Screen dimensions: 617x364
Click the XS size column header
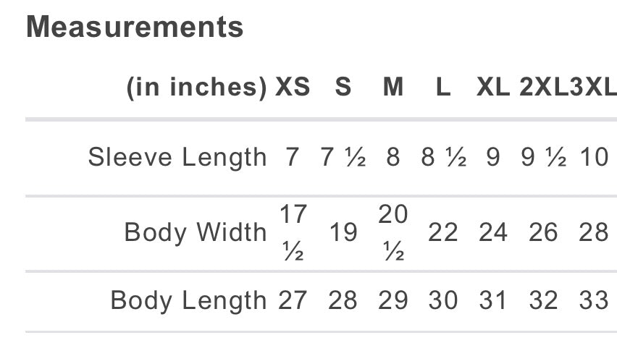coord(292,87)
